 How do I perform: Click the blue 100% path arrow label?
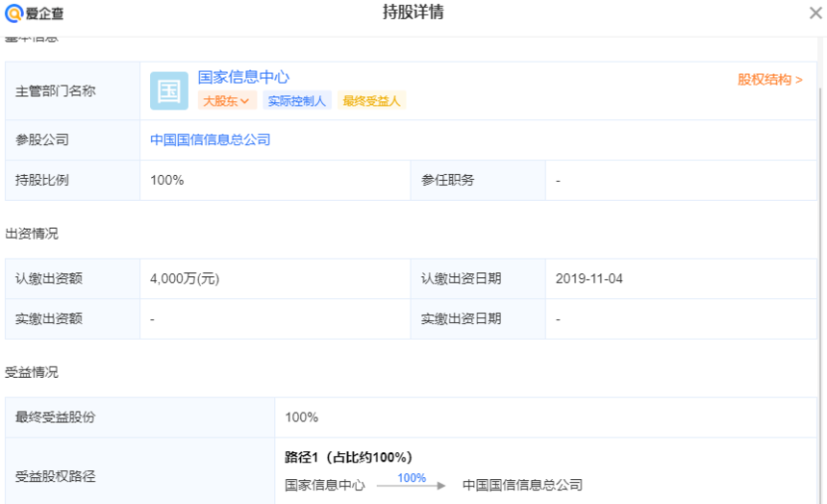click(412, 478)
